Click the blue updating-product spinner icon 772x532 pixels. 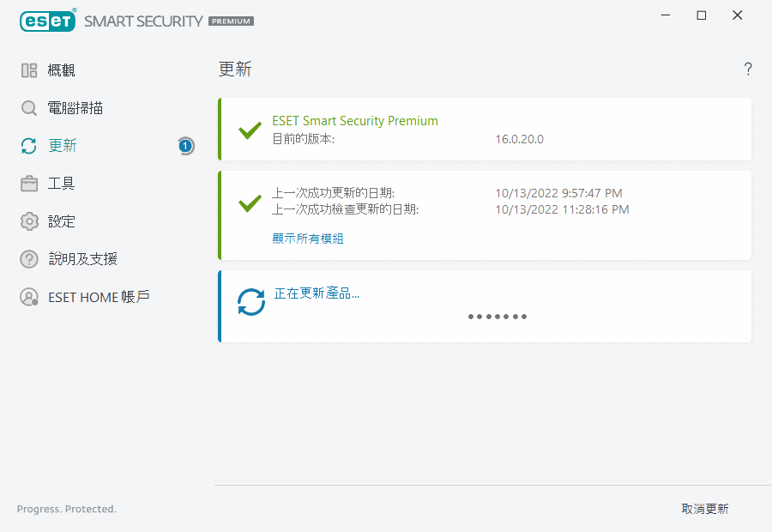pos(251,302)
